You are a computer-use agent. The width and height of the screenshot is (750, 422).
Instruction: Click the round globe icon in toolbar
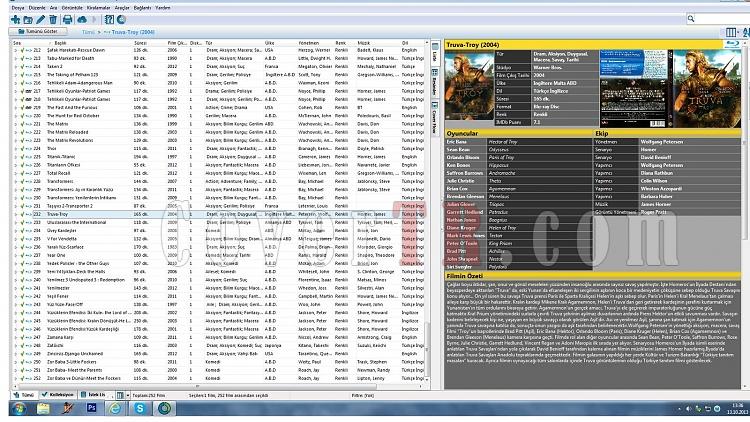coord(121,20)
